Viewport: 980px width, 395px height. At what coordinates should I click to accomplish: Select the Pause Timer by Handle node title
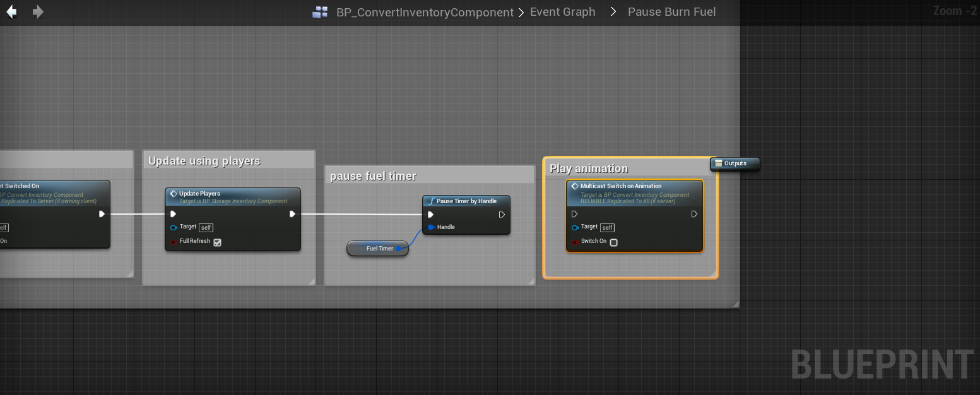[x=466, y=201]
